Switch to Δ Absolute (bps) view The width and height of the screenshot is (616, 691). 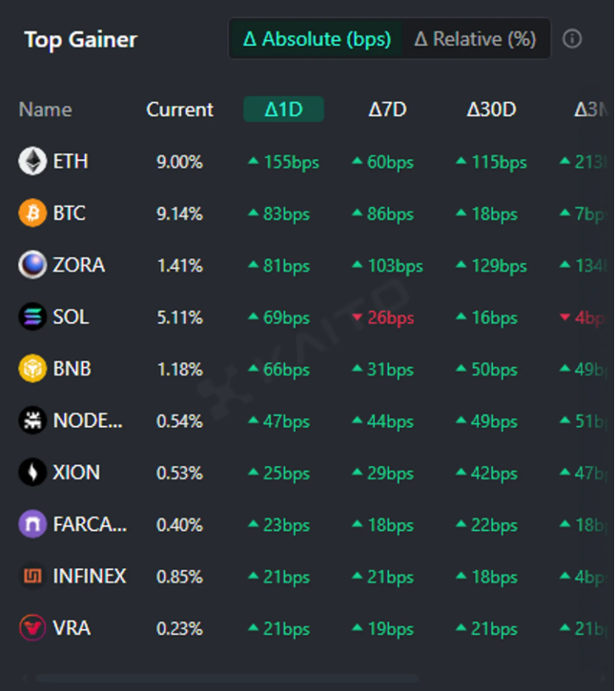point(317,39)
